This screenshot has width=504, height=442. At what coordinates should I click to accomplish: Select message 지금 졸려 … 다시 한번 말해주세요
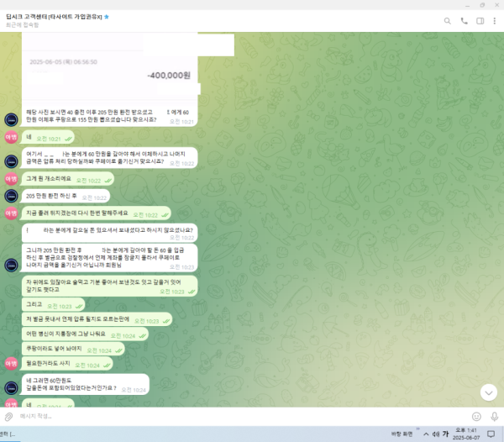click(97, 213)
